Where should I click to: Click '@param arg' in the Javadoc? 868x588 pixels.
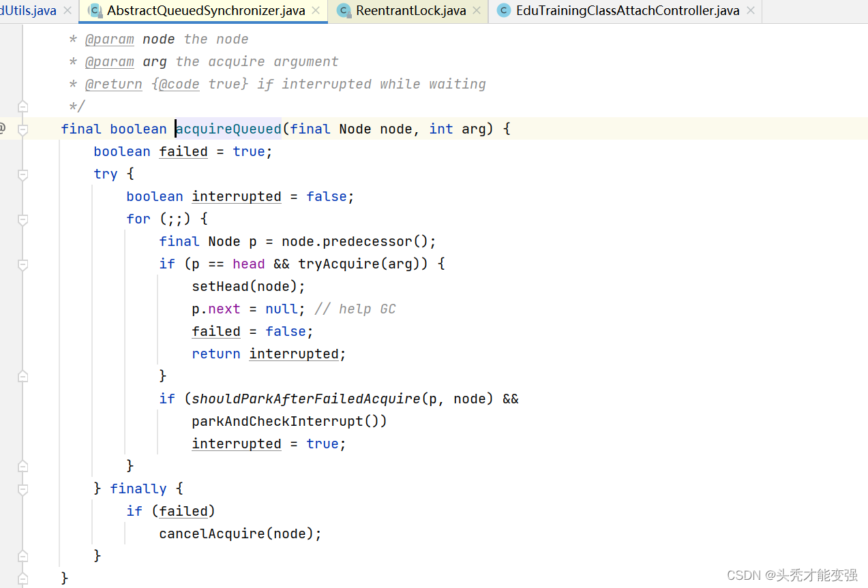click(125, 61)
